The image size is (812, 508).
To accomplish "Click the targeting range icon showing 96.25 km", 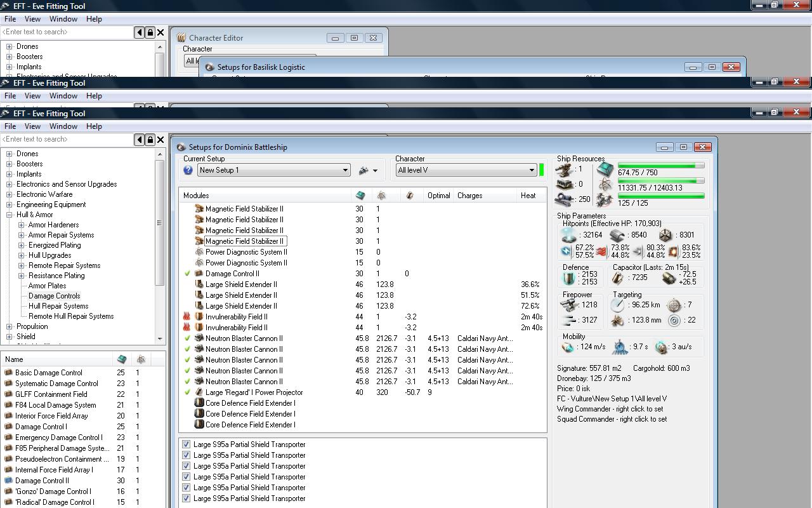I will point(618,305).
